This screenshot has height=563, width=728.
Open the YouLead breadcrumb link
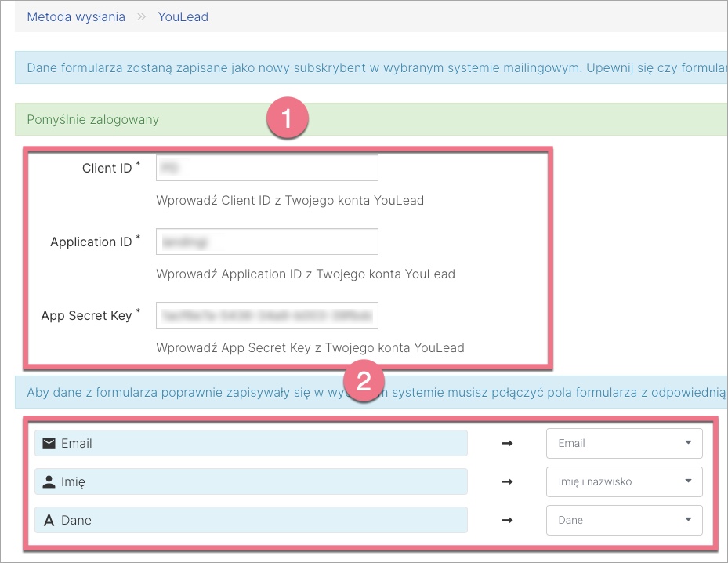pyautogui.click(x=183, y=16)
